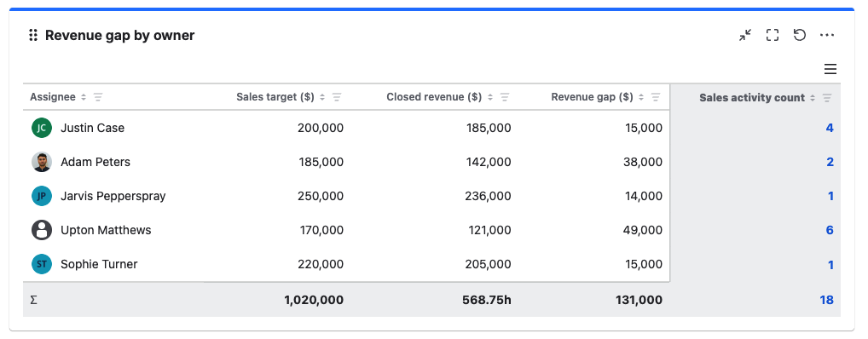Select the Upton Matthews name
The height and width of the screenshot is (339, 868).
[106, 230]
